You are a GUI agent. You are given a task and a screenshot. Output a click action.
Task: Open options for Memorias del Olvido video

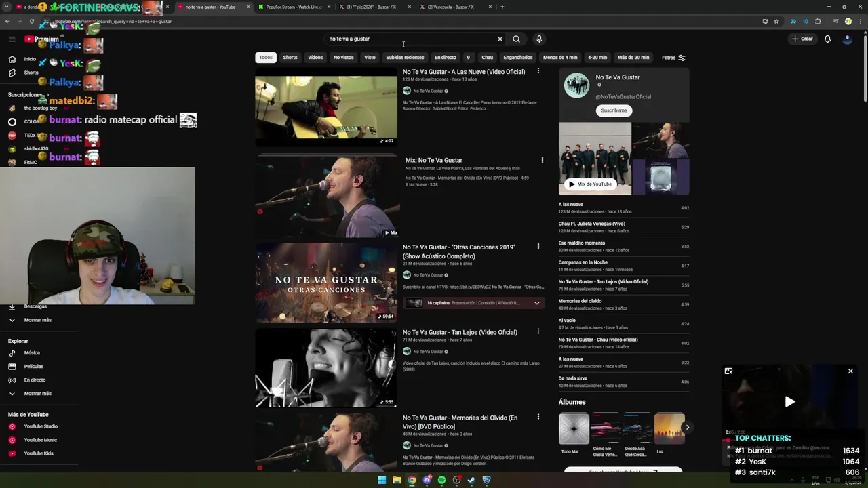click(x=538, y=418)
